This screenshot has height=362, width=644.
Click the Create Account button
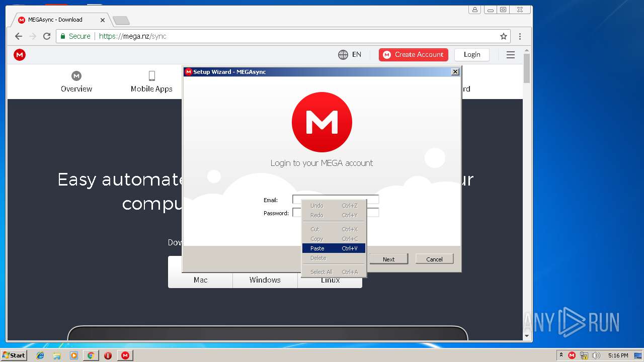click(414, 55)
